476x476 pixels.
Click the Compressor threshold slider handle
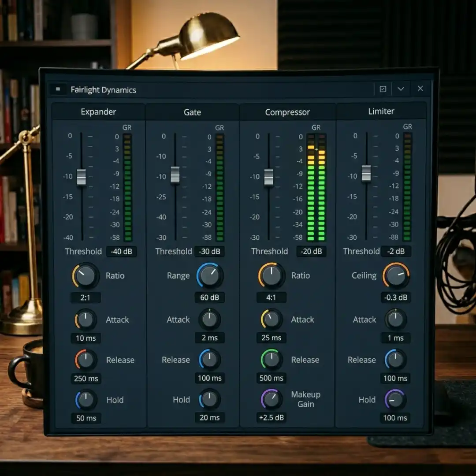[x=269, y=177]
